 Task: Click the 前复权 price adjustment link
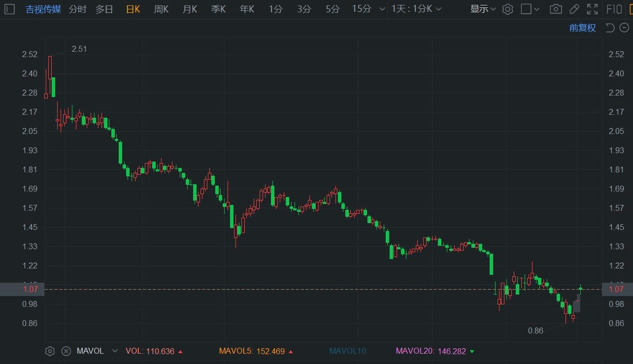coord(583,28)
